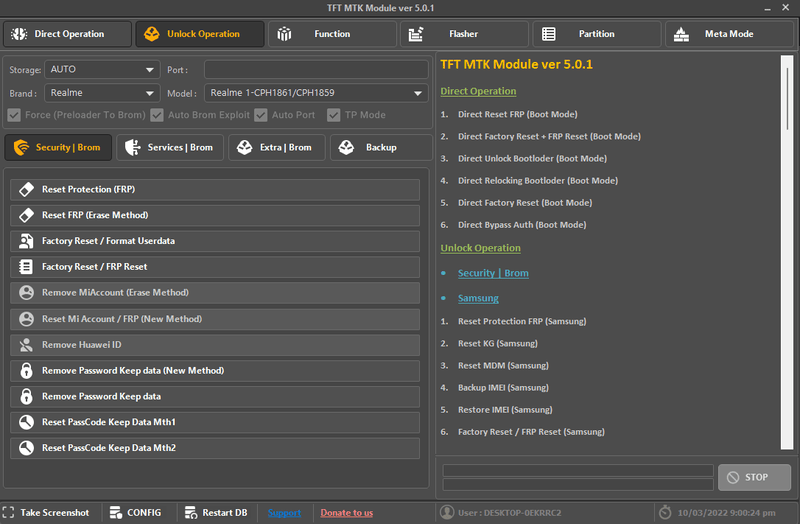Image resolution: width=800 pixels, height=524 pixels.
Task: Click 'Reset KG (Samsung)' help line
Action: (x=497, y=343)
